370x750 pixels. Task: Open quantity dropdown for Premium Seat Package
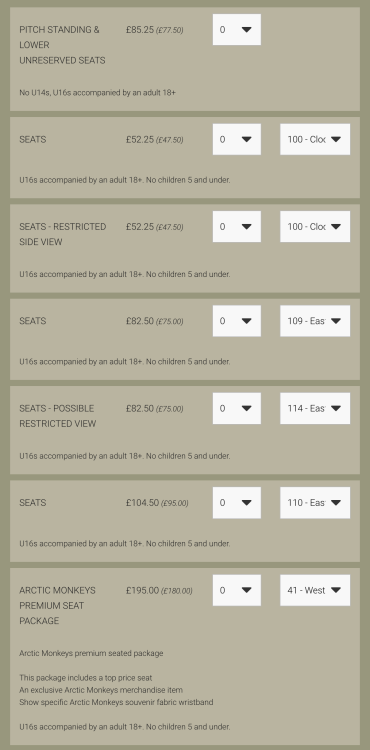click(237, 590)
